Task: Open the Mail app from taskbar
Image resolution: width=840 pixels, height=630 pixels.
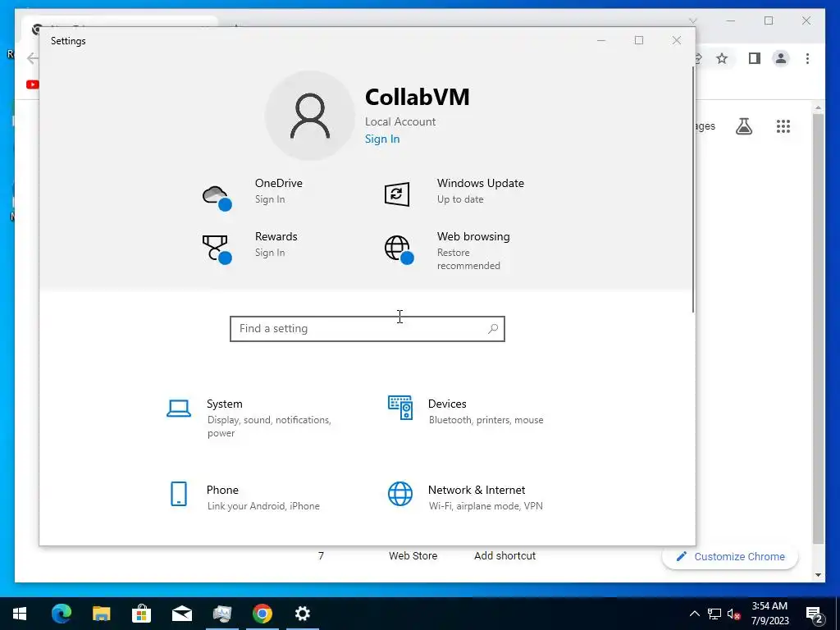Action: [181, 614]
